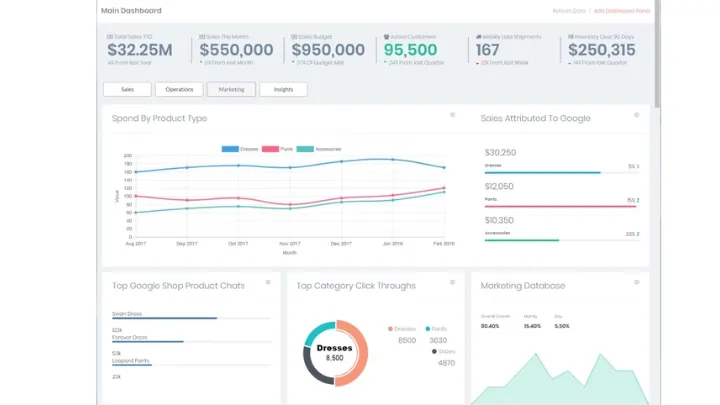Open settings icon on Sales Attributed To Google panel
The height and width of the screenshot is (405, 720).
[636, 115]
